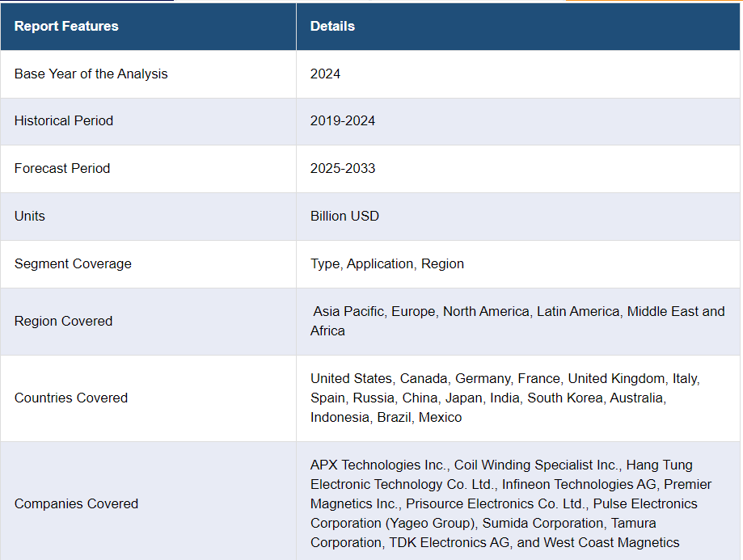743x560 pixels.
Task: Select the Segment Coverage row label
Action: coord(73,263)
